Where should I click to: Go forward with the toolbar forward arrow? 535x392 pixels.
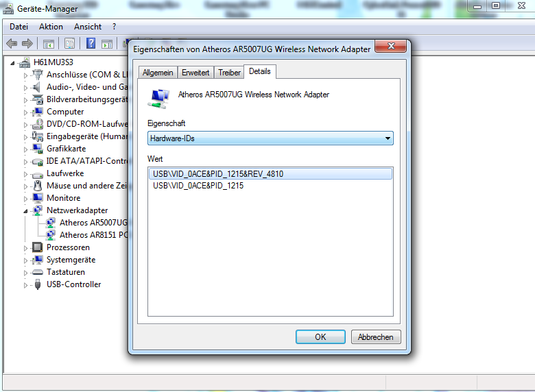(x=27, y=43)
